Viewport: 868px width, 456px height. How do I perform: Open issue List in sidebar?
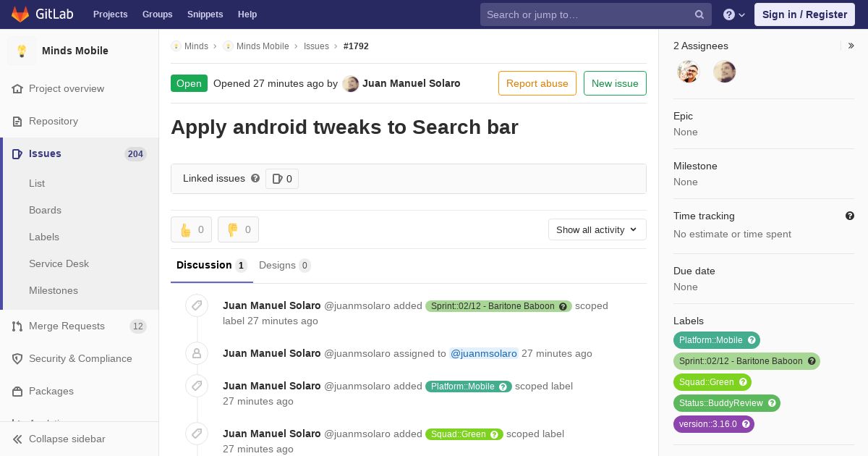pyautogui.click(x=37, y=183)
